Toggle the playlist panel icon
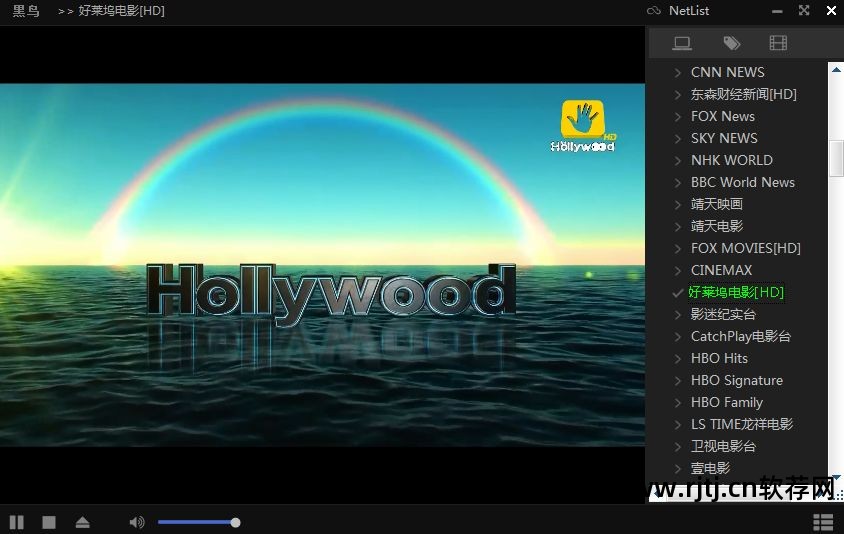The image size is (844, 534). click(822, 522)
